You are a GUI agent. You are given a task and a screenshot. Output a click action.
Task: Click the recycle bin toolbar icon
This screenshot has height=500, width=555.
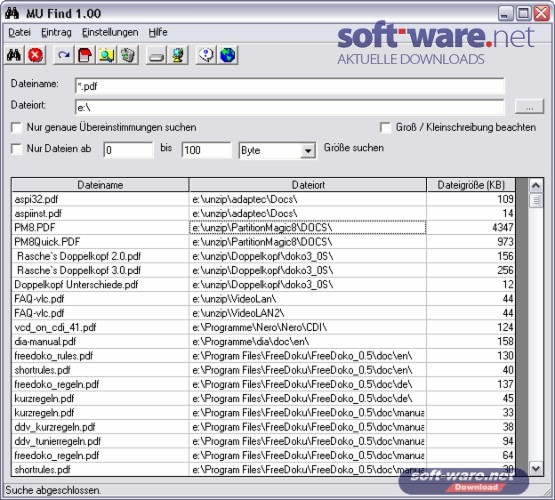tap(128, 55)
